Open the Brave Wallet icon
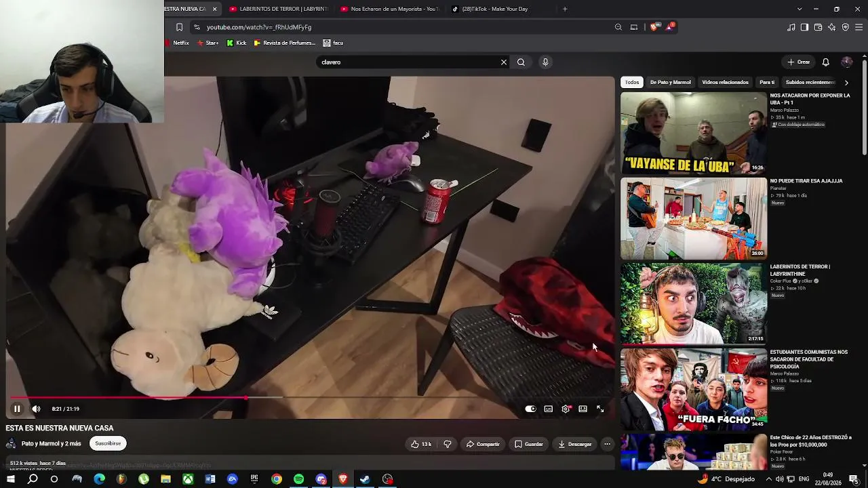 pos(818,27)
